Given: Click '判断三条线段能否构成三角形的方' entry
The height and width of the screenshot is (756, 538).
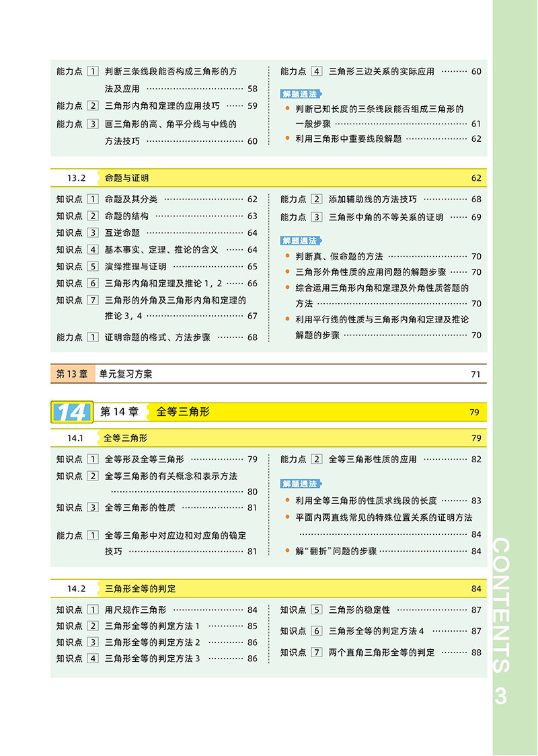Looking at the screenshot, I should pos(171,71).
